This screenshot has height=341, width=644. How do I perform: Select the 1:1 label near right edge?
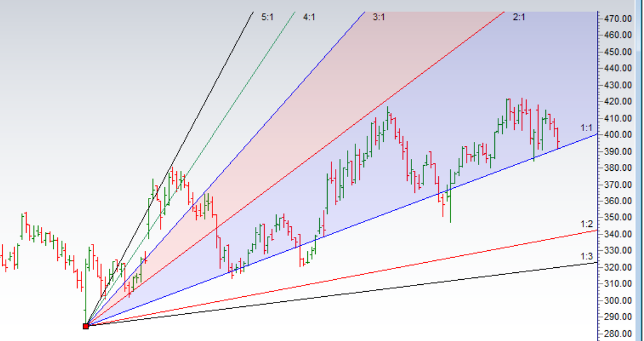tap(586, 128)
